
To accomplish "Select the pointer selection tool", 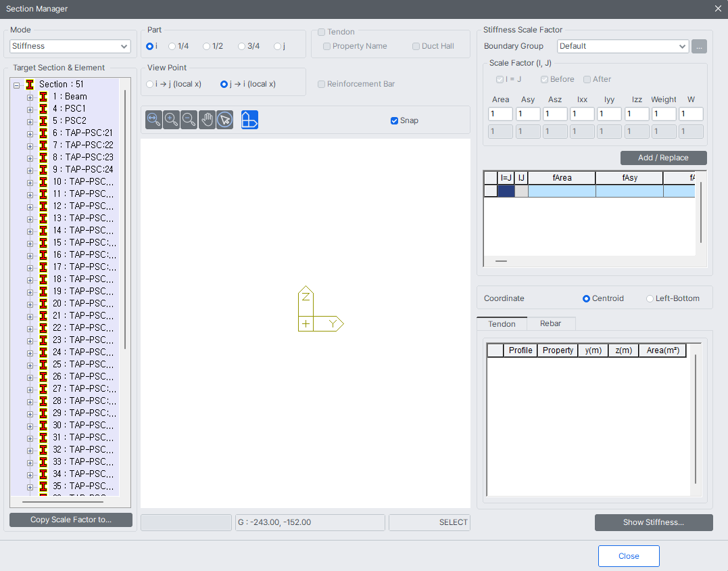I will tap(225, 120).
